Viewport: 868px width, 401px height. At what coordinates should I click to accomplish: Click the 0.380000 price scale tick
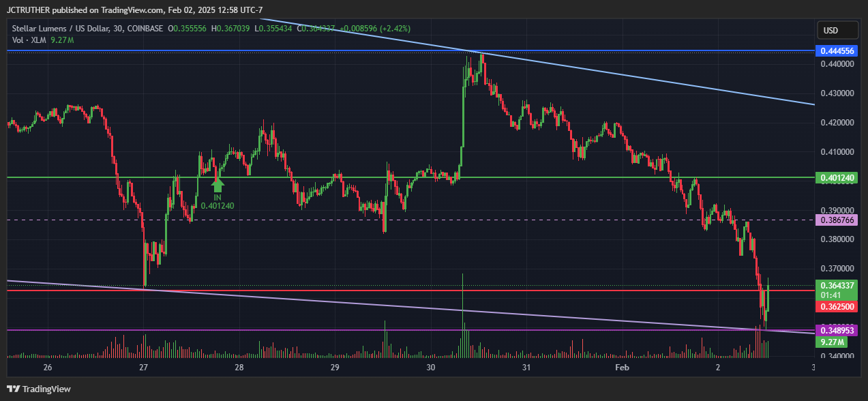point(837,239)
